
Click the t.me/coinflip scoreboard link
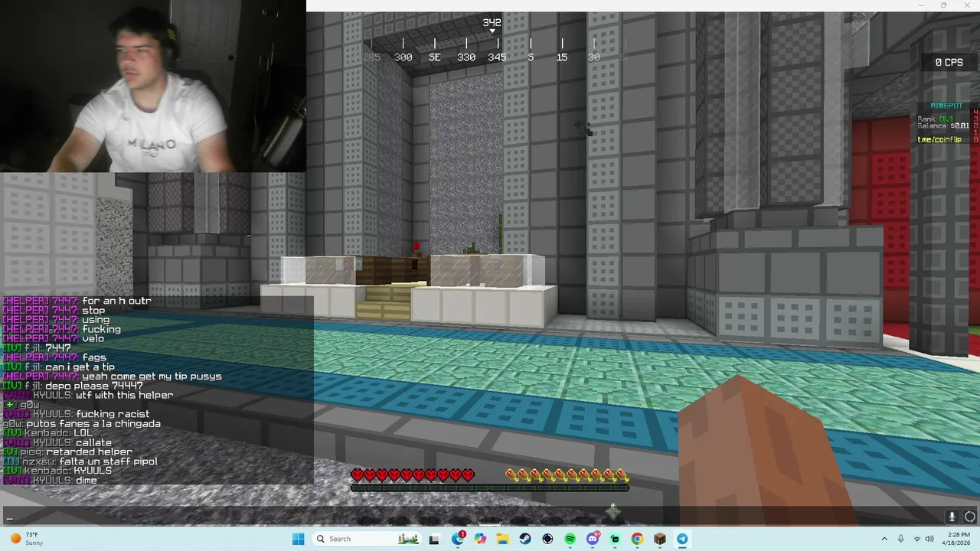click(x=939, y=139)
